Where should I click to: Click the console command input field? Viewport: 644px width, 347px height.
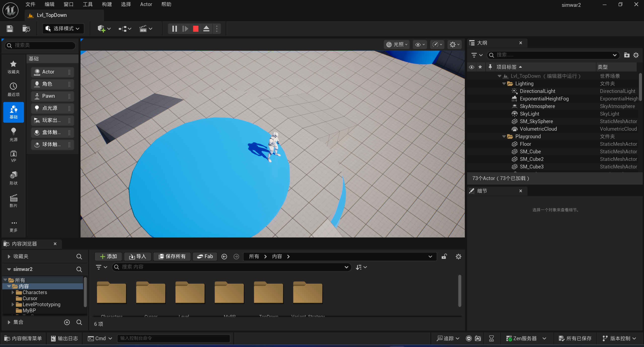(x=173, y=338)
